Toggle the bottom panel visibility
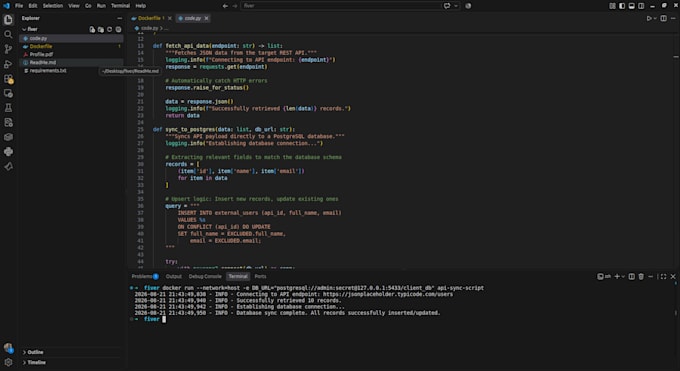 click(x=631, y=6)
